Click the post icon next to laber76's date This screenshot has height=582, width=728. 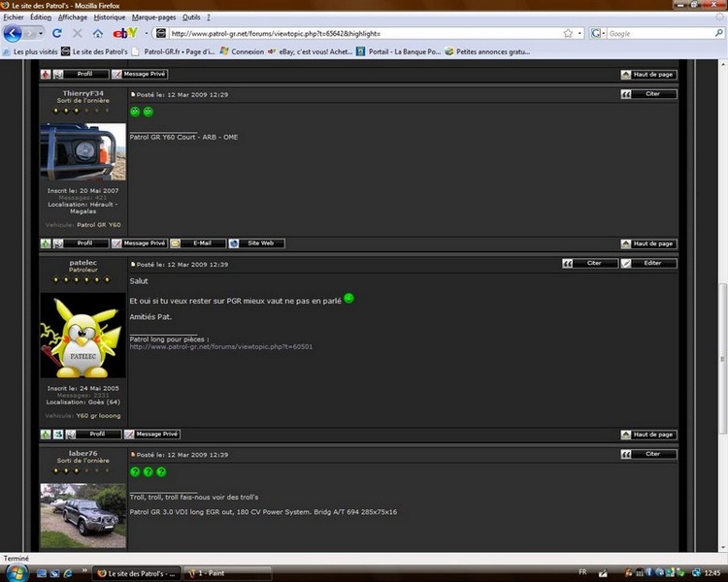point(133,454)
